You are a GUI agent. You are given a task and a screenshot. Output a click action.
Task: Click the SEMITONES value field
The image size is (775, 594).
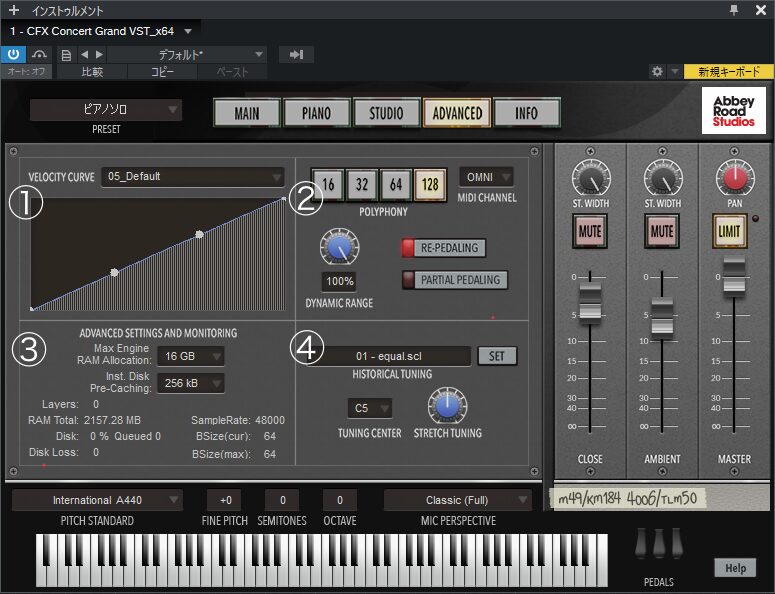(x=282, y=500)
